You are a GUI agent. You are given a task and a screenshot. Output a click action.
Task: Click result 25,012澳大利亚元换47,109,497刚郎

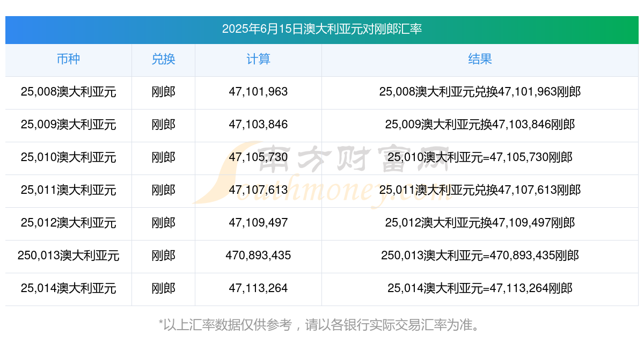[x=480, y=223]
